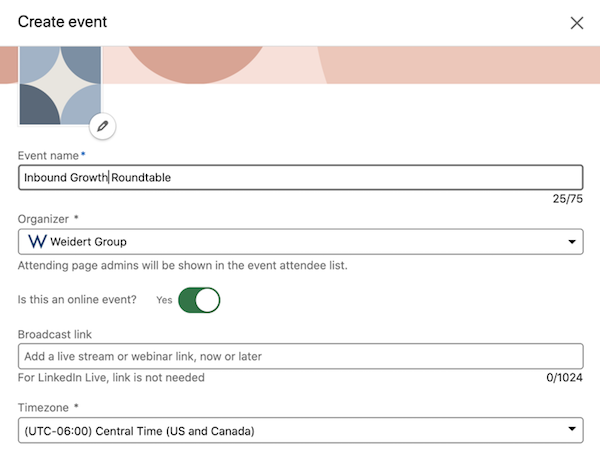Click the Yes label beside the toggle
This screenshot has width=600, height=454.
(x=164, y=300)
